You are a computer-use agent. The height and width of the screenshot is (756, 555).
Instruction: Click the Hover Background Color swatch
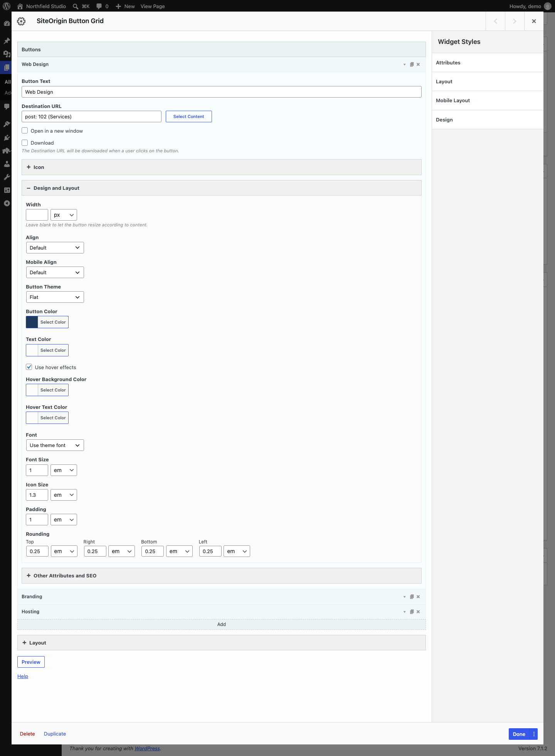[32, 390]
